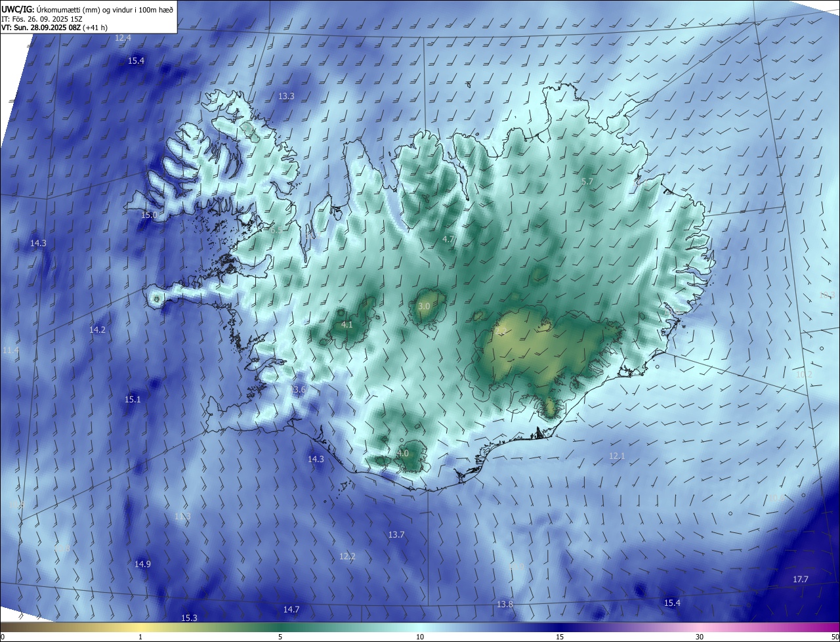Click the 4.7 value label in north Iceland
Image resolution: width=840 pixels, height=642 pixels.
point(448,240)
